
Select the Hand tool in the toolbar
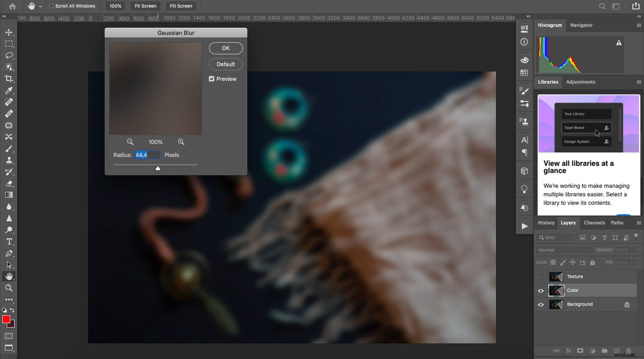[9, 276]
